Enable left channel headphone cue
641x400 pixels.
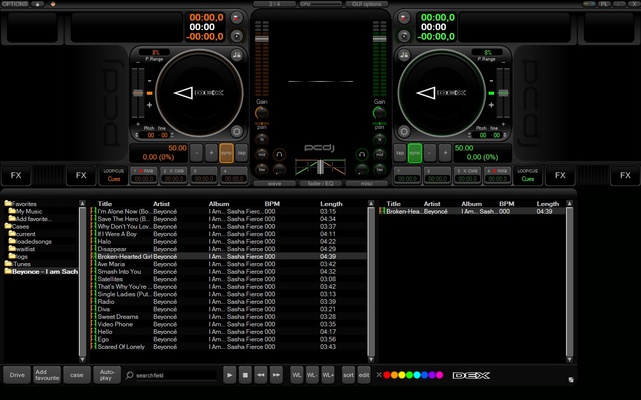pyautogui.click(x=279, y=155)
